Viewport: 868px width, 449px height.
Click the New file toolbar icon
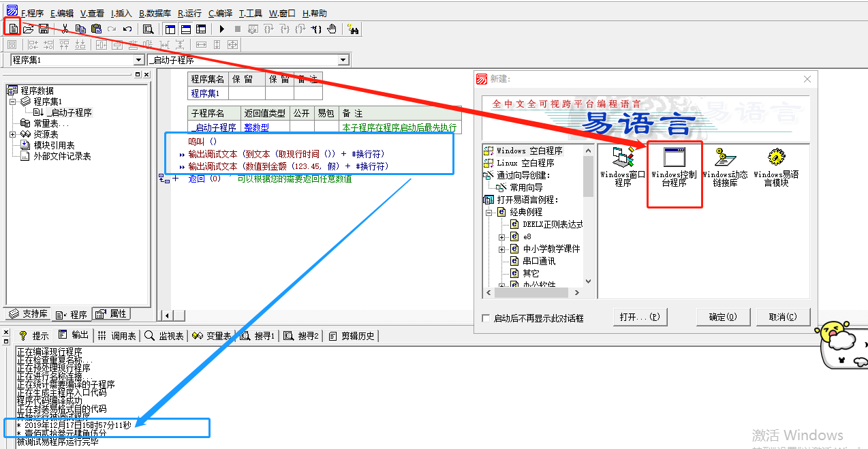(x=13, y=29)
